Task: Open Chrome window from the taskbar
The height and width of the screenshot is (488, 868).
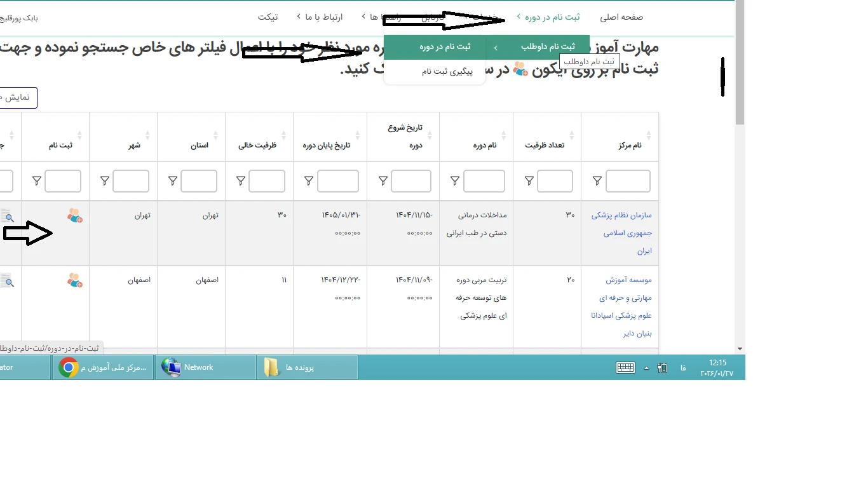Action: (103, 367)
